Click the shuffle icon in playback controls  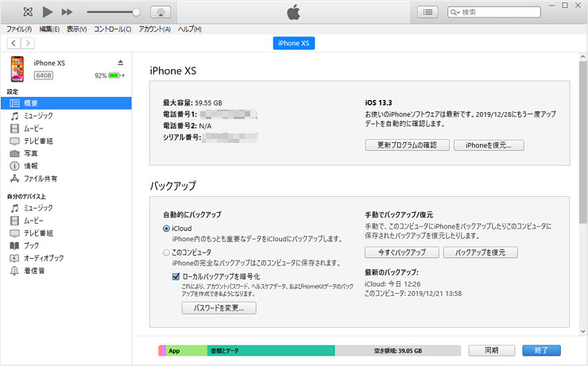[28, 12]
